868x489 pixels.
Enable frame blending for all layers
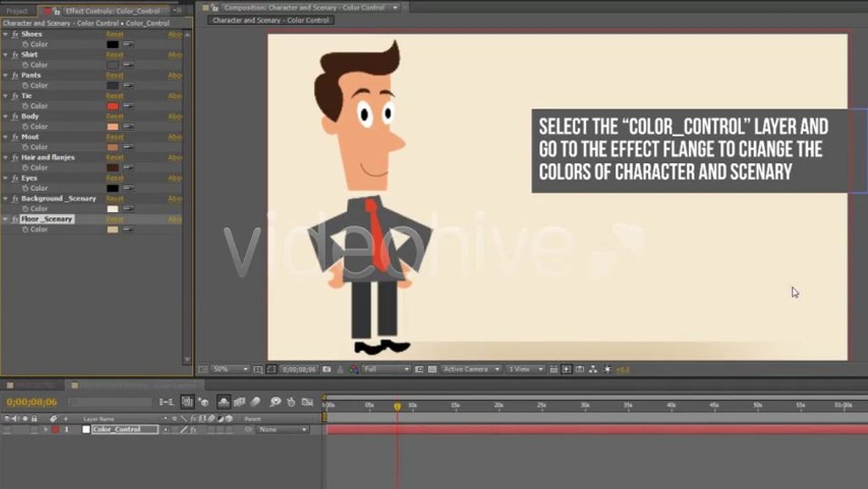(x=240, y=402)
